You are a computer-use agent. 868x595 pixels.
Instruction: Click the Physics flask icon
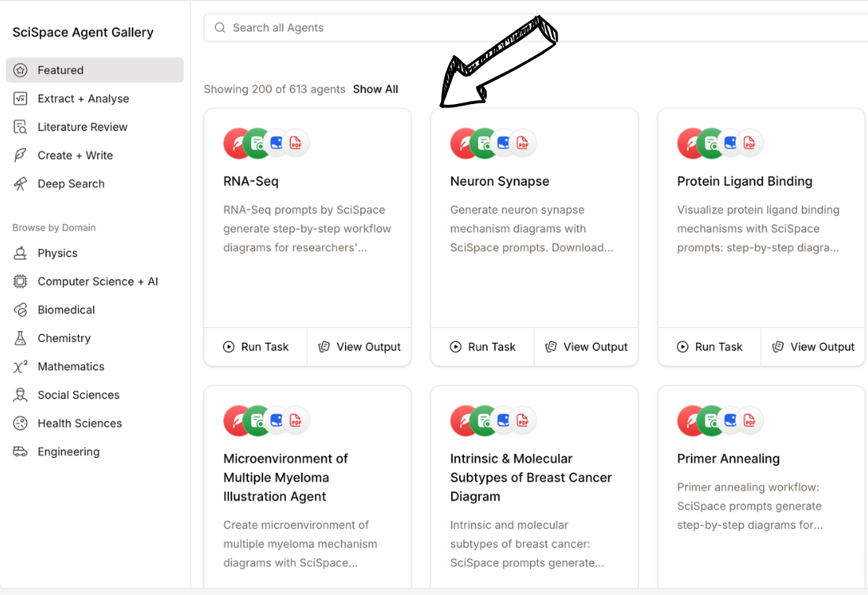(20, 253)
